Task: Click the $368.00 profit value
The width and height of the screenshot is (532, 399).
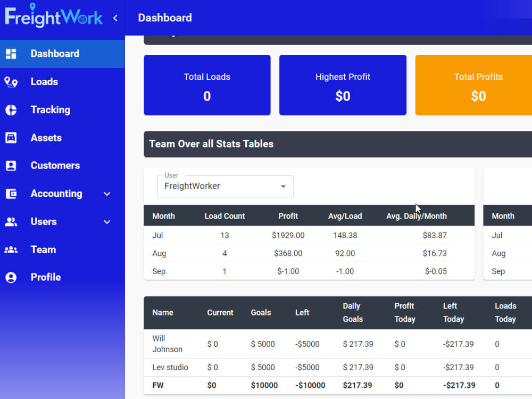Action: coord(288,253)
